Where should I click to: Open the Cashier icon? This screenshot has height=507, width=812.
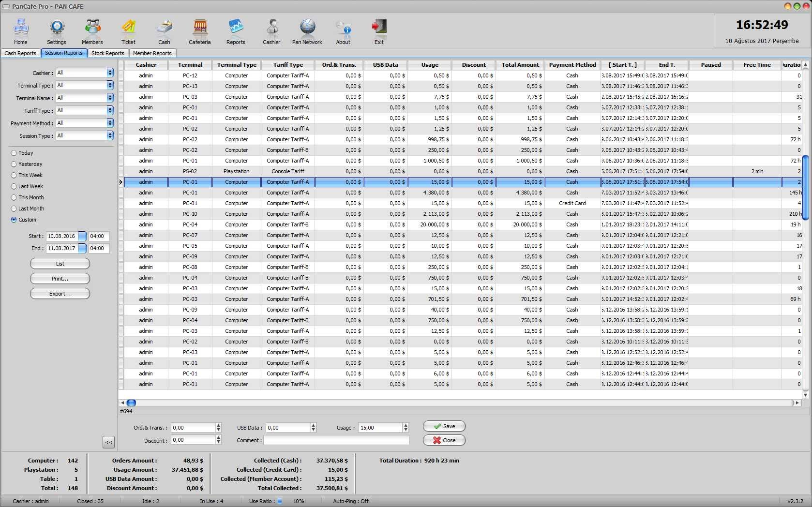(x=271, y=32)
